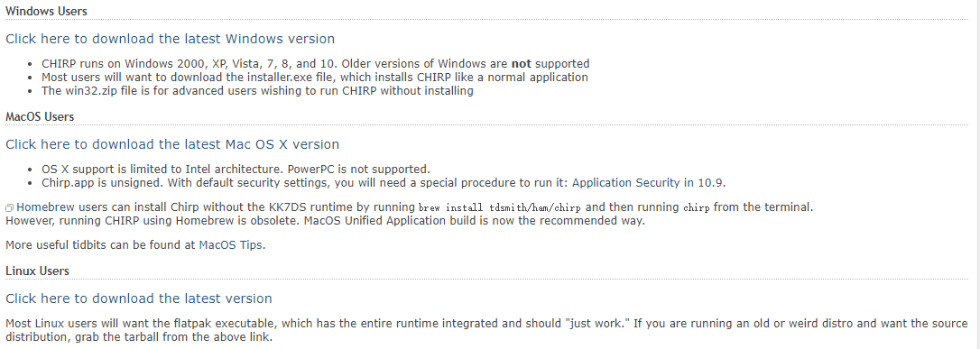Click the CHIRP runs on Windows 2000 bullet
Screen dimensions: 980x349
316,64
